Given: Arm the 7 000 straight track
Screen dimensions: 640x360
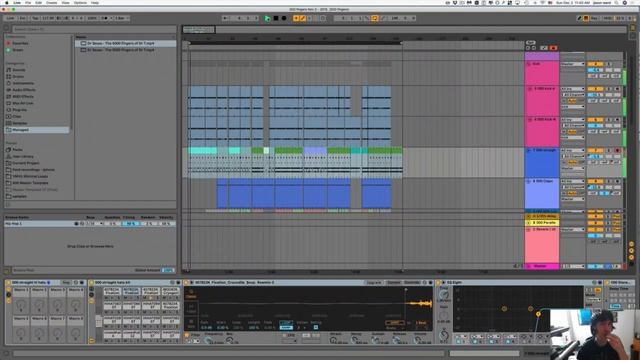Looking at the screenshot, I should click(617, 151).
